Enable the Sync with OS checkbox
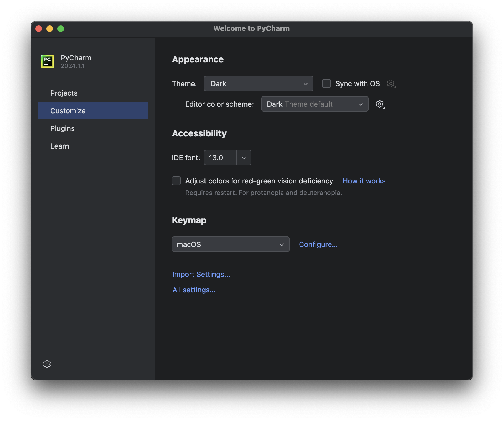Screen dimensions: 504x421 [327, 83]
